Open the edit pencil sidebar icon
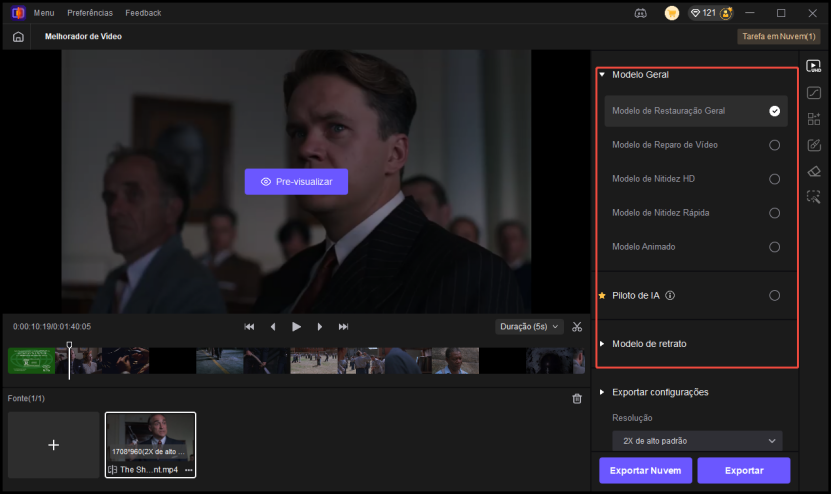 [814, 145]
